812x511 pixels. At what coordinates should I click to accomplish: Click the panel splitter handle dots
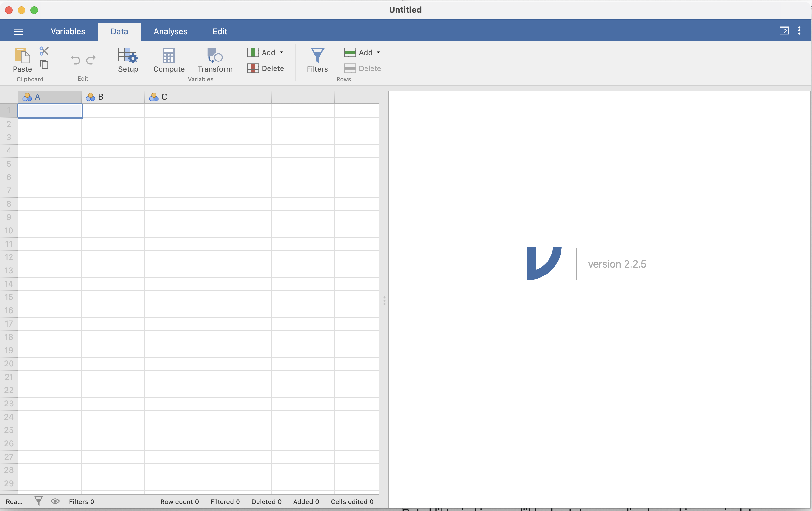384,301
